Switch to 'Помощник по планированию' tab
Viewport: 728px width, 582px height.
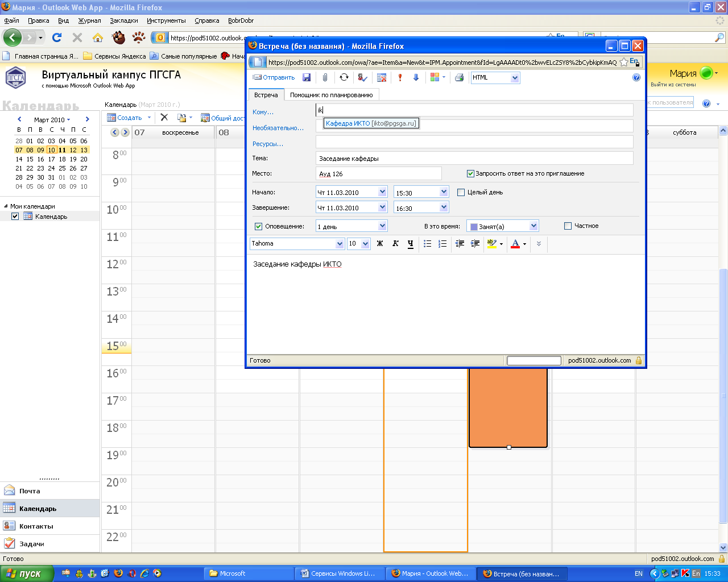tap(332, 95)
